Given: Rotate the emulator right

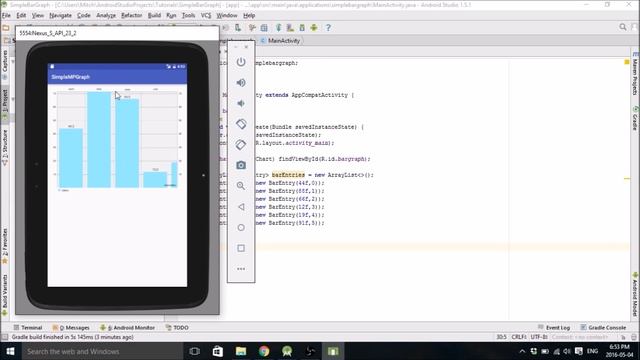Looking at the screenshot, I should click(241, 144).
